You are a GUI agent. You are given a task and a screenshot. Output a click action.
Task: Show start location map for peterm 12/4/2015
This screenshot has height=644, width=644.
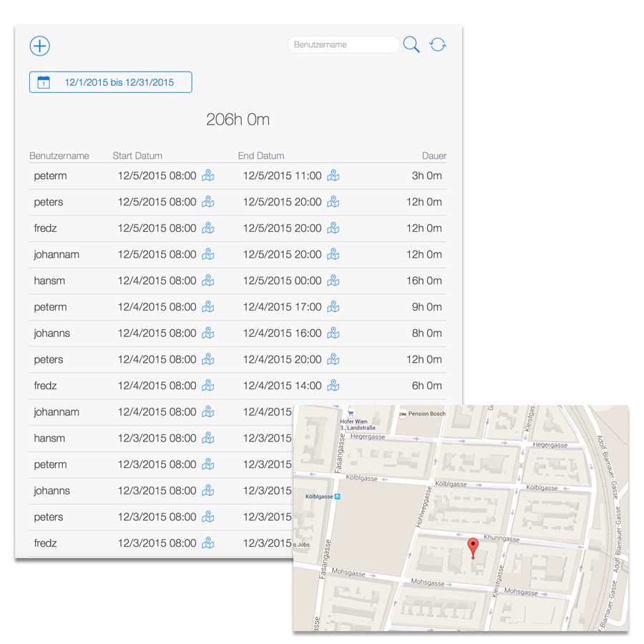pyautogui.click(x=208, y=307)
